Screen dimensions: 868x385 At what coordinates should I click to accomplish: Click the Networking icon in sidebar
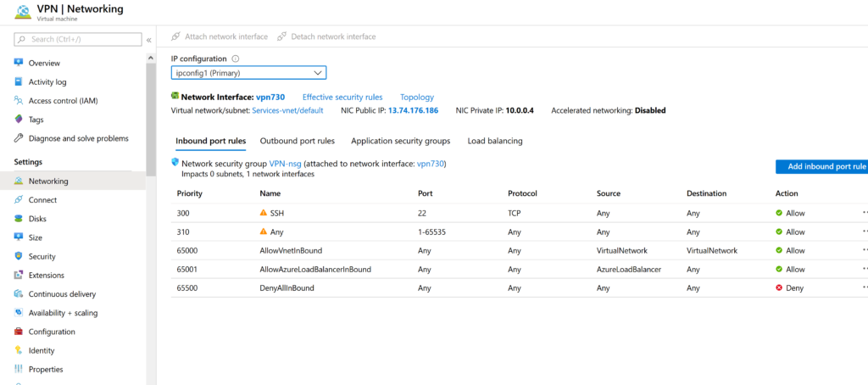coord(19,181)
